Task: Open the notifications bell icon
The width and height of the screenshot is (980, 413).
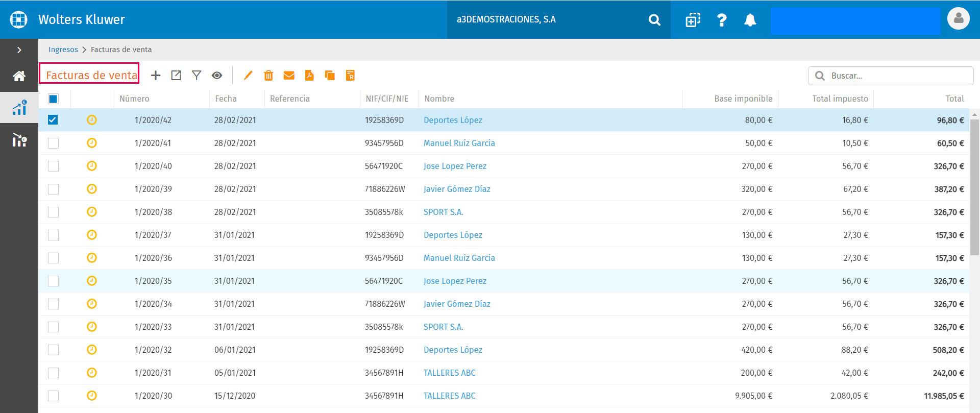Action: 750,20
